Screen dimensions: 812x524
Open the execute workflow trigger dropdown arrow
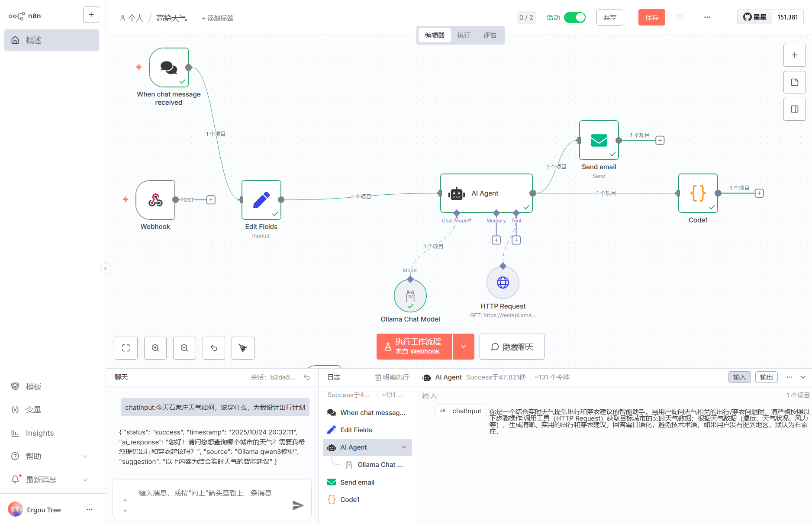[464, 347]
